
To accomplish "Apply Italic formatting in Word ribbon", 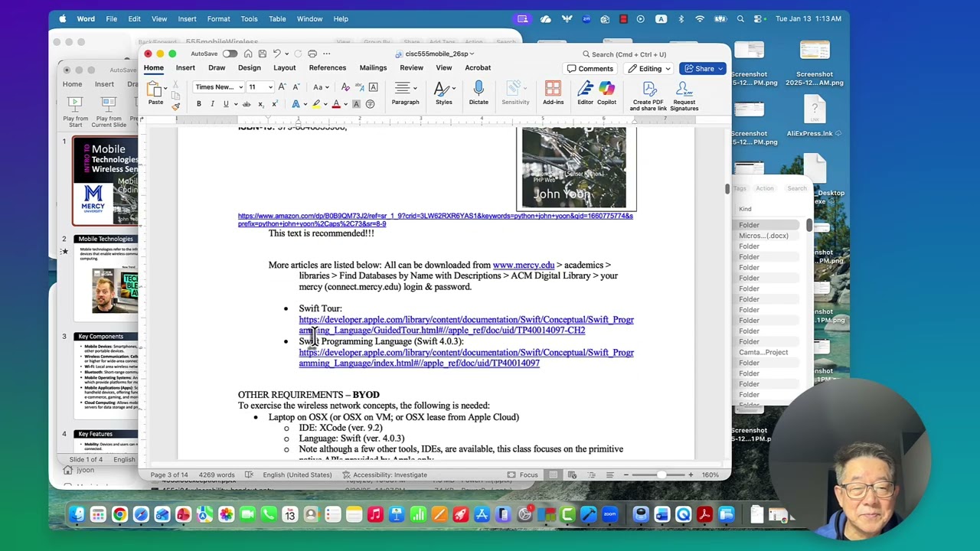I will [212, 104].
